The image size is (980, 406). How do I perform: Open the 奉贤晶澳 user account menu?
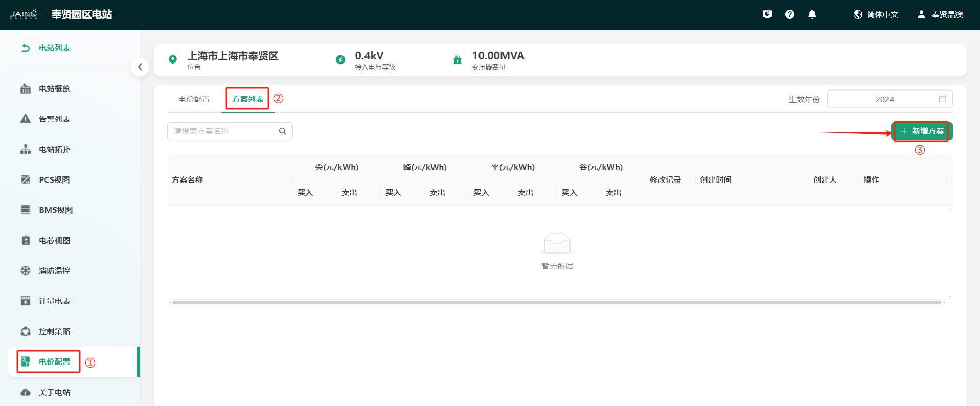(x=940, y=14)
